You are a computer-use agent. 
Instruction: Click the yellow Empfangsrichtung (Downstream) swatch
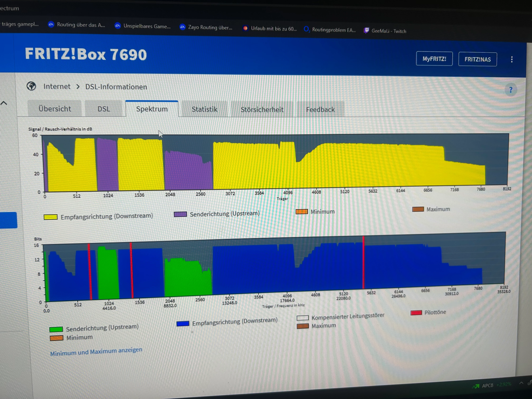point(51,217)
